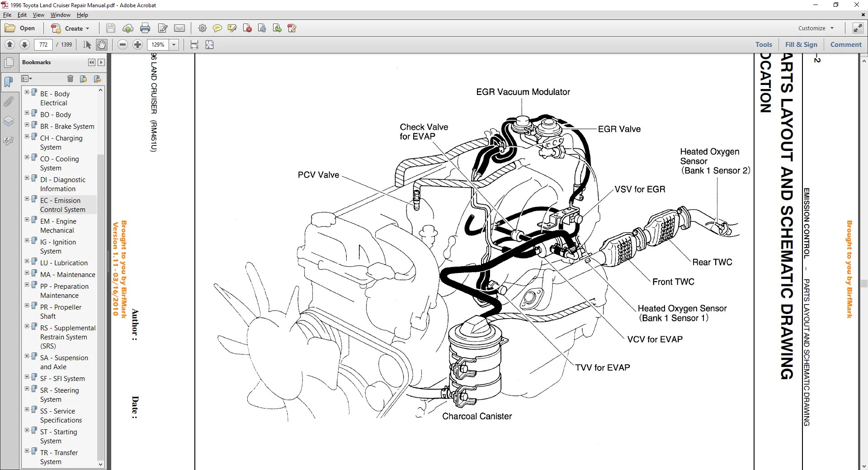Select the Hand tool in the toolbar
This screenshot has height=470, width=868.
coord(101,44)
